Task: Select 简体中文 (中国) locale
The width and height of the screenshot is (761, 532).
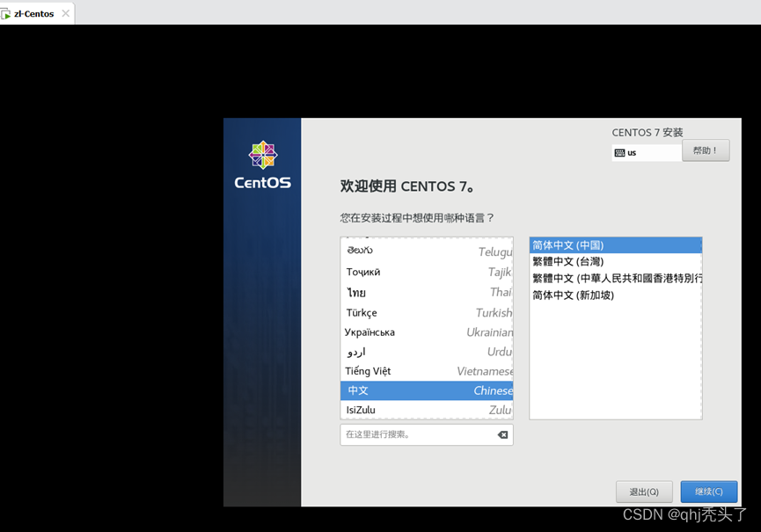Action: click(616, 245)
